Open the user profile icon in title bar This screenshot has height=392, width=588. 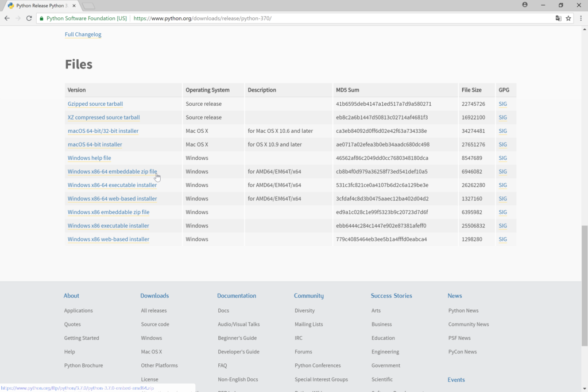pyautogui.click(x=525, y=5)
